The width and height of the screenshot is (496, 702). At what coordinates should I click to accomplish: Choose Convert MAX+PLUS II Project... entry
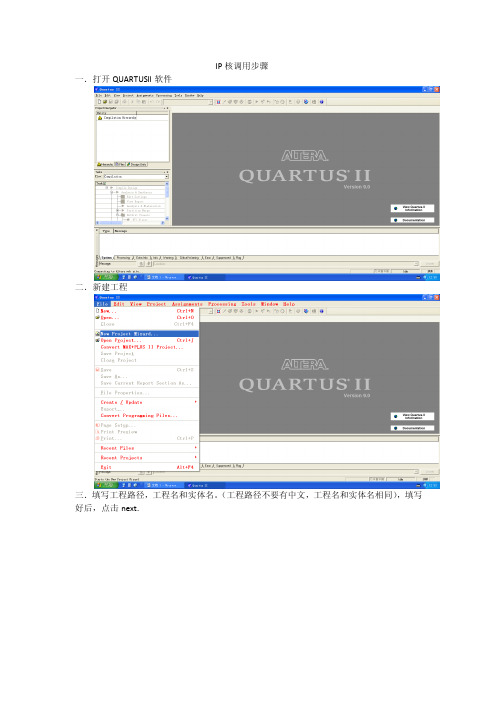(147, 347)
